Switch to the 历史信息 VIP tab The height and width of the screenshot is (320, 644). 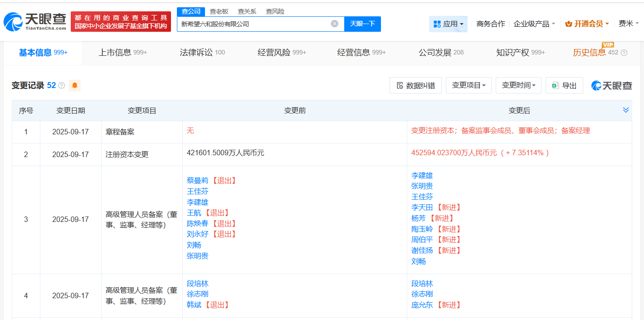595,53
